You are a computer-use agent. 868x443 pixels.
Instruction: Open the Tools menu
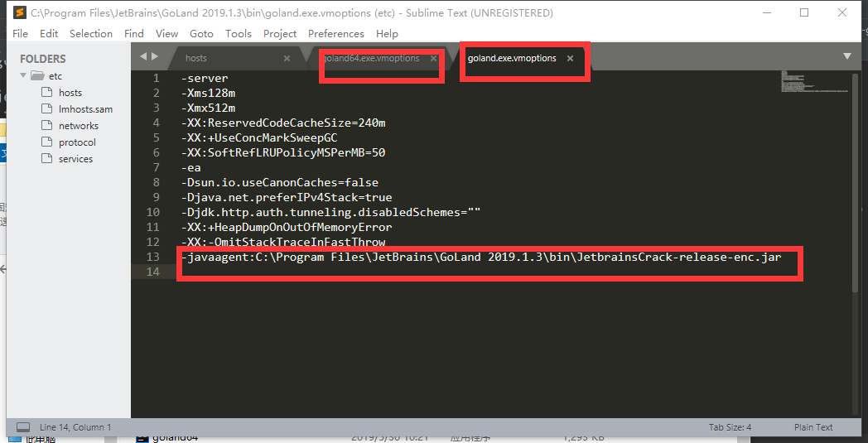pos(238,34)
